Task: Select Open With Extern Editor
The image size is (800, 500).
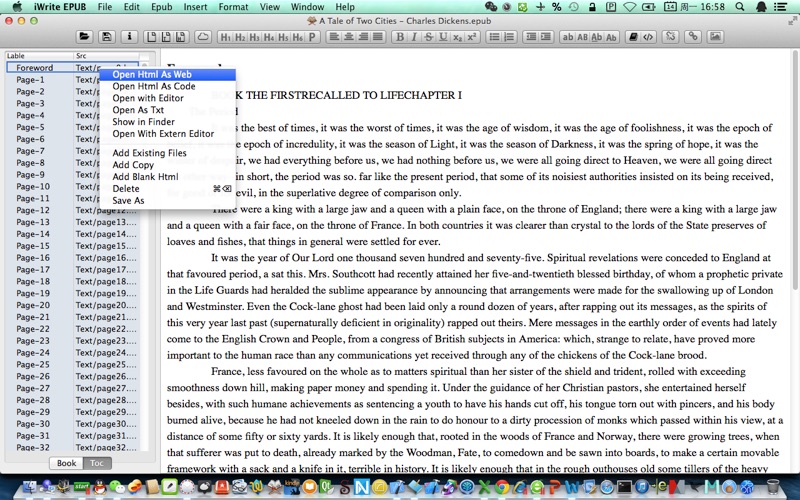Action: click(167, 134)
